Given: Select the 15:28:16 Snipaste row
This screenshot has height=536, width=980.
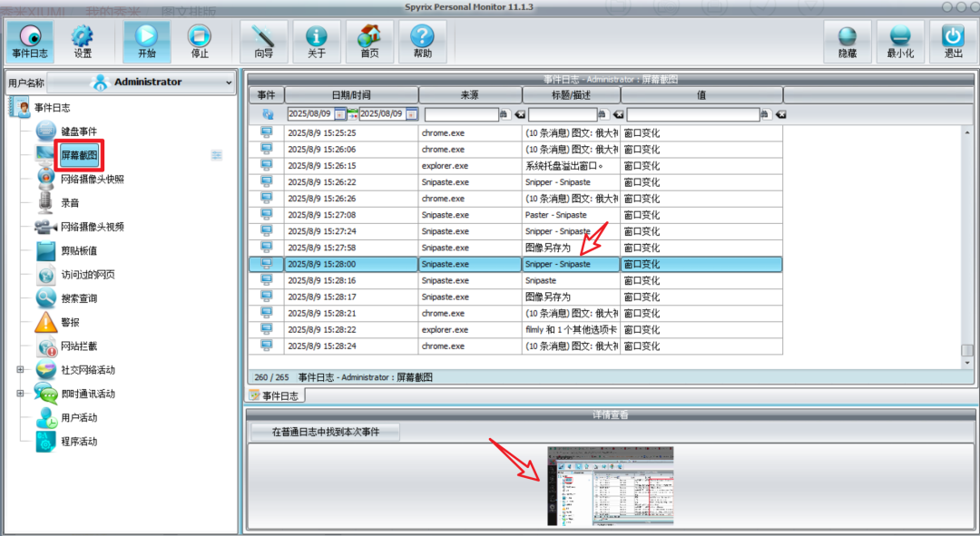Looking at the screenshot, I should point(515,280).
